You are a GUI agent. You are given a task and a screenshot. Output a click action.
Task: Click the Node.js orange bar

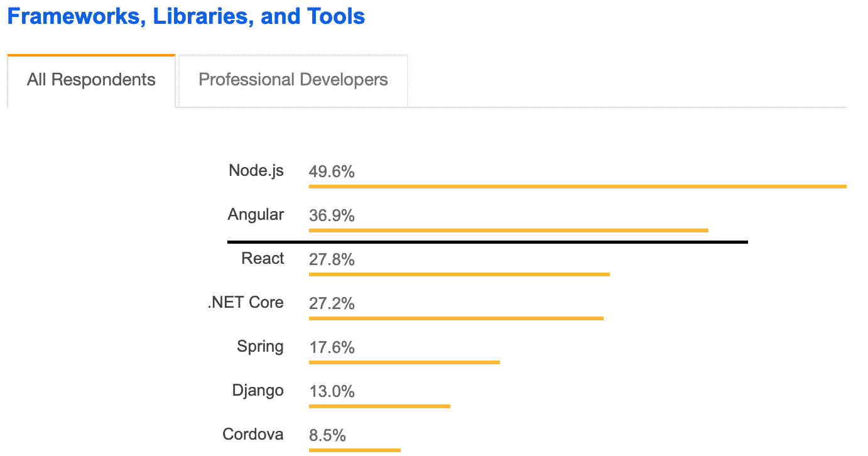click(x=577, y=187)
